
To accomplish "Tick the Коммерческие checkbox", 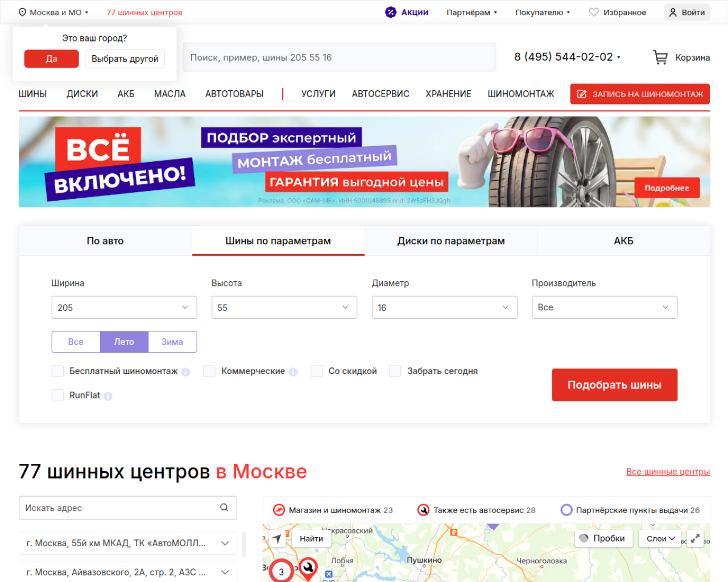I will click(209, 371).
